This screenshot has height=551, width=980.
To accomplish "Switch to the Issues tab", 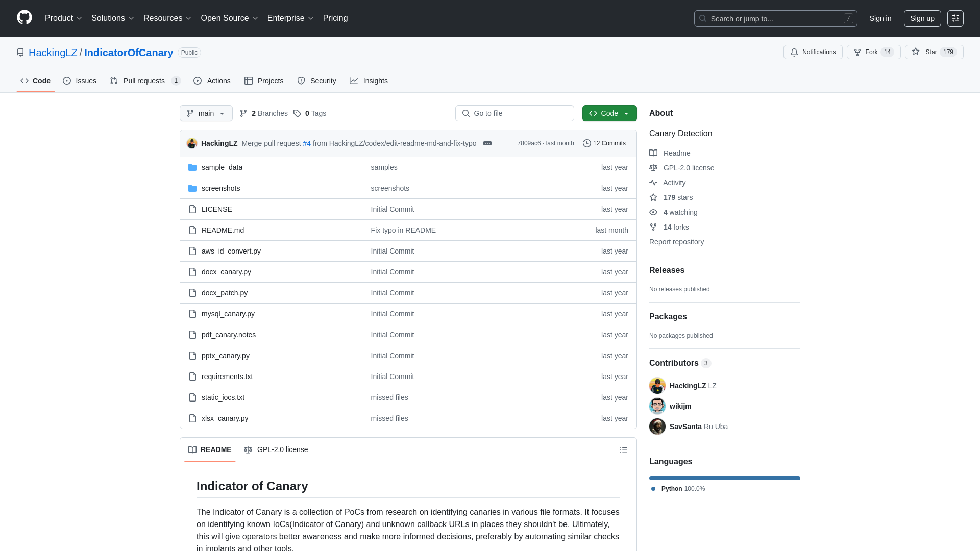I will (x=80, y=81).
